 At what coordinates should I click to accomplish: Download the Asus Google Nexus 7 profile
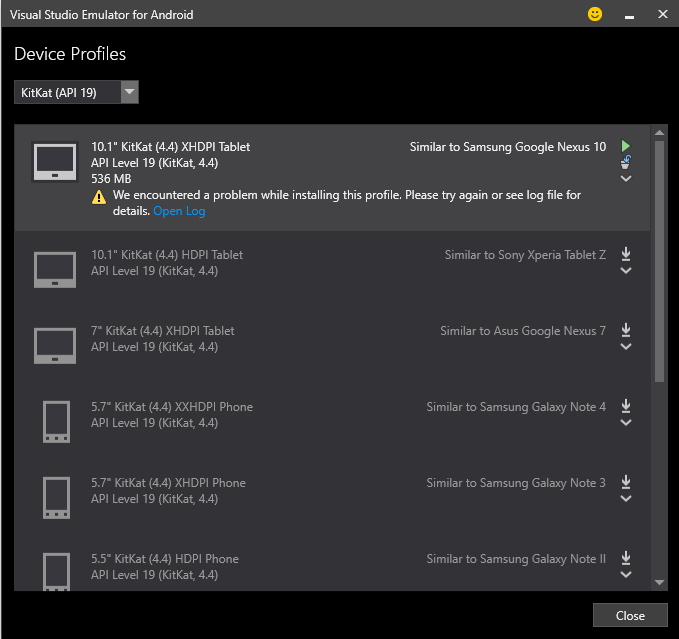(x=626, y=330)
